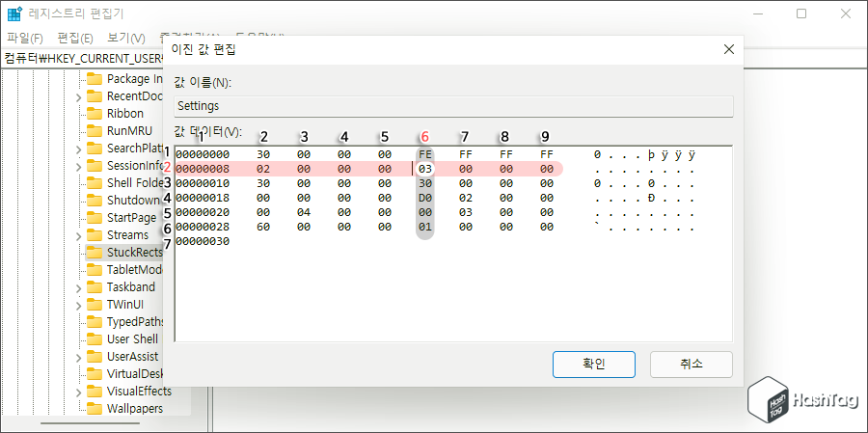Screen dimensions: 868x433
Task: Click the 00000030 offset row
Action: pos(203,241)
